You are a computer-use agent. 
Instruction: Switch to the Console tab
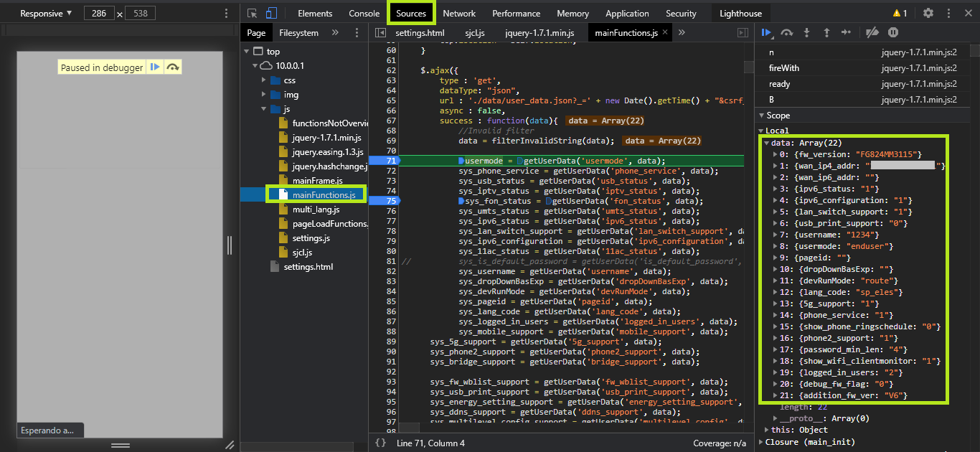pyautogui.click(x=364, y=13)
